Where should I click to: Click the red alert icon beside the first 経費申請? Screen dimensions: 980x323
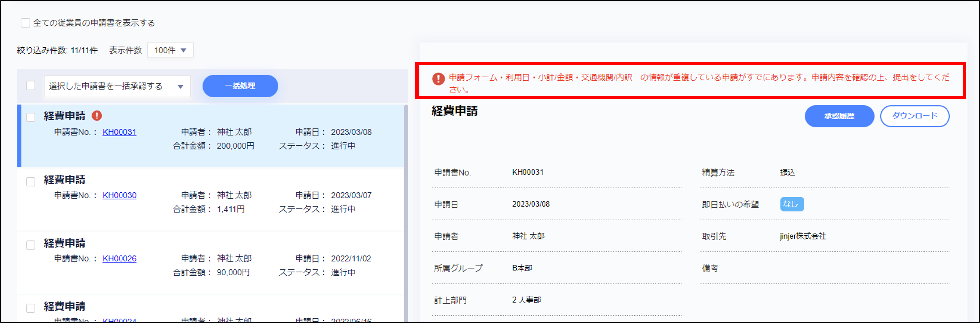(x=97, y=116)
